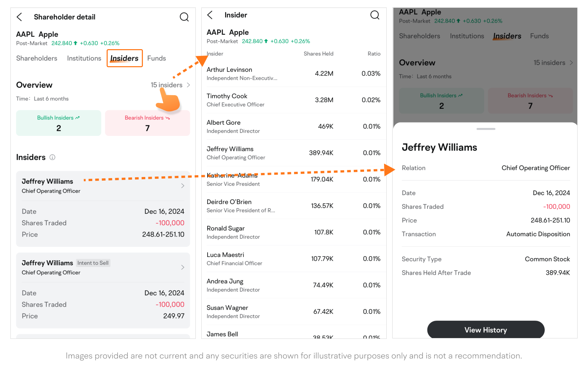Switch to the Institutions tab
Screen dimensions: 588x371
pos(84,59)
